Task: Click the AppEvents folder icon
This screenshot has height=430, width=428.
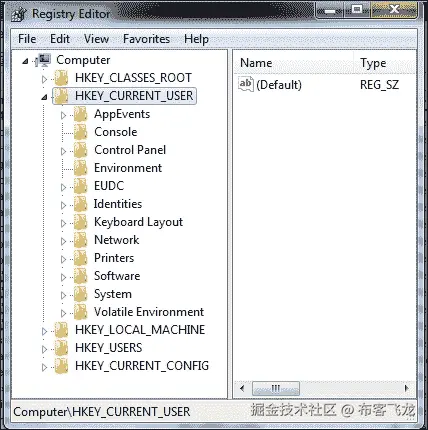Action: coord(80,114)
